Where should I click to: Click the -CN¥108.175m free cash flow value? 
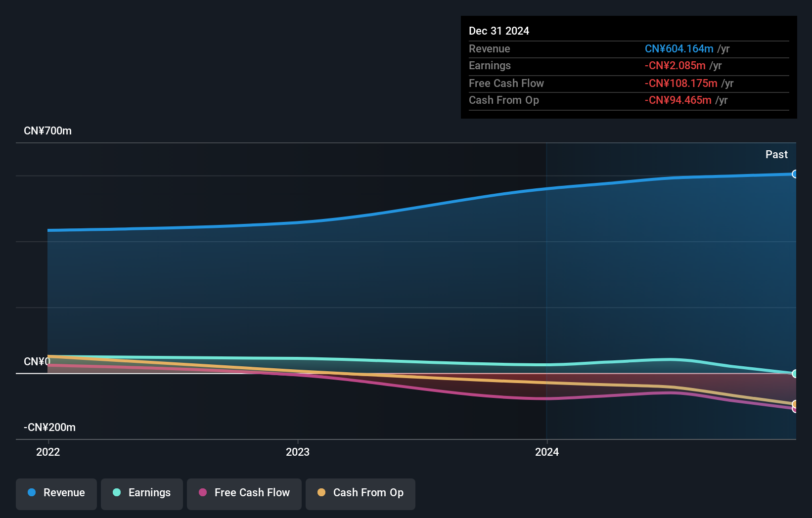pos(681,84)
